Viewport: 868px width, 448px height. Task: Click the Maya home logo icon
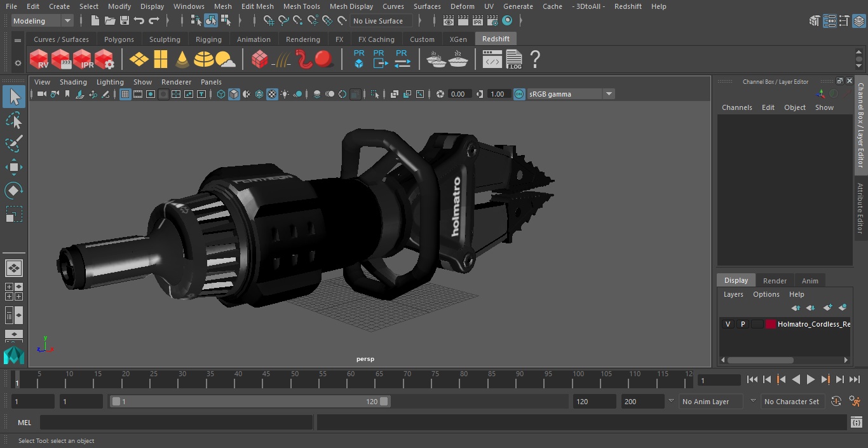14,355
